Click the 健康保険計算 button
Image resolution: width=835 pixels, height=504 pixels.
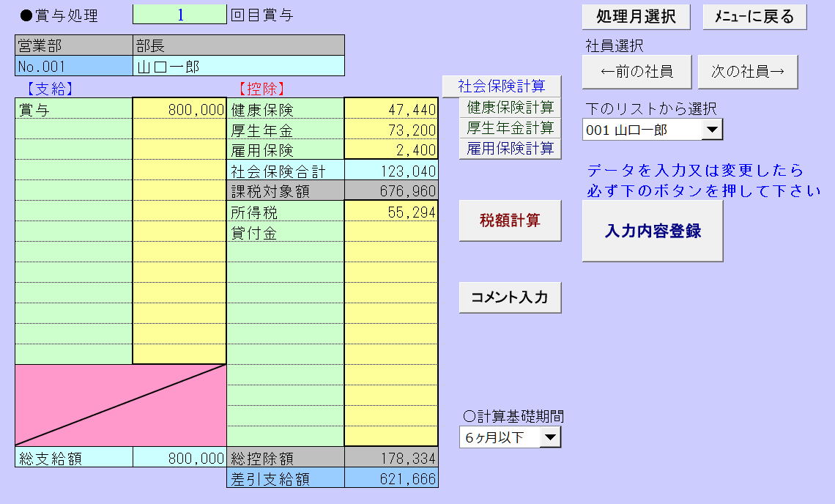click(x=510, y=108)
